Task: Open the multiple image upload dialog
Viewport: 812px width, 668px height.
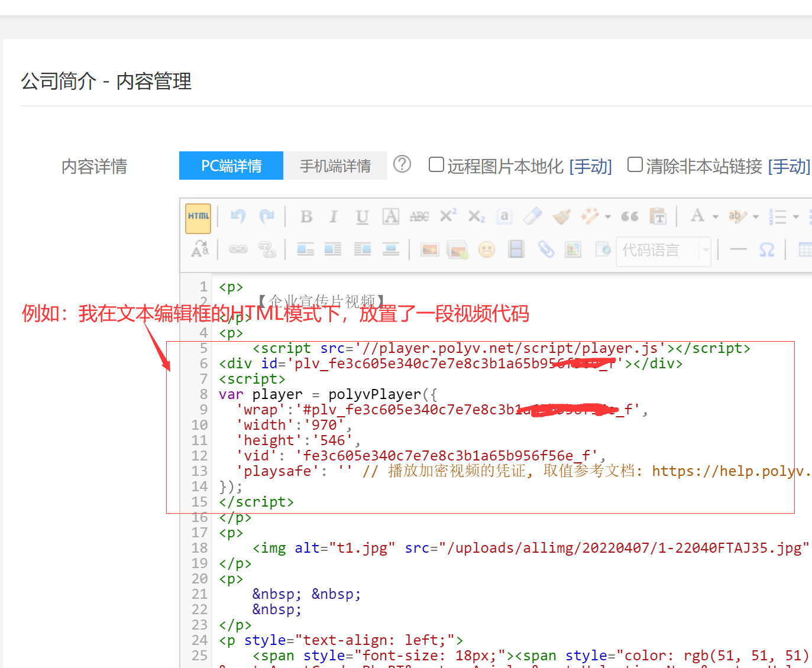Action: [458, 250]
